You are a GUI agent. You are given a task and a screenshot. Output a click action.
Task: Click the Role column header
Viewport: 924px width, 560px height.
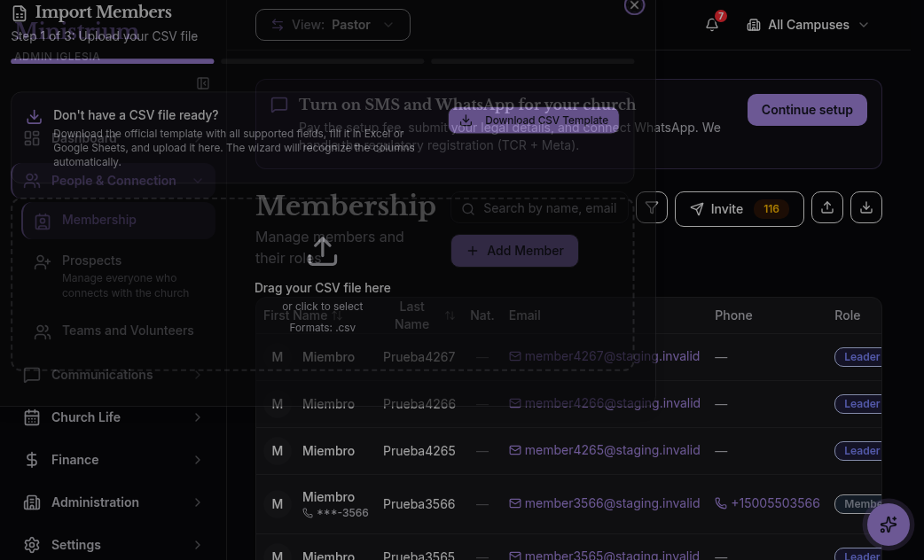[848, 315]
